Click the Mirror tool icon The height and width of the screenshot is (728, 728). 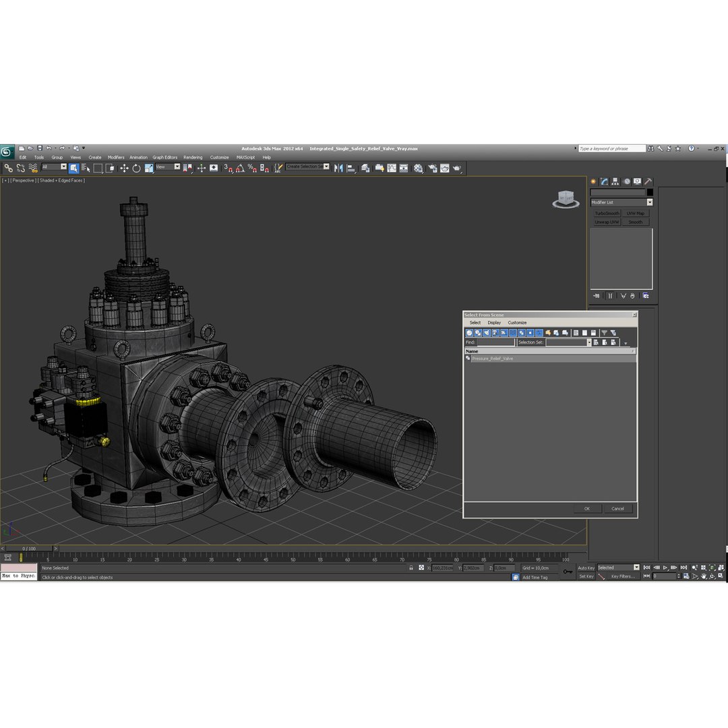[x=338, y=168]
